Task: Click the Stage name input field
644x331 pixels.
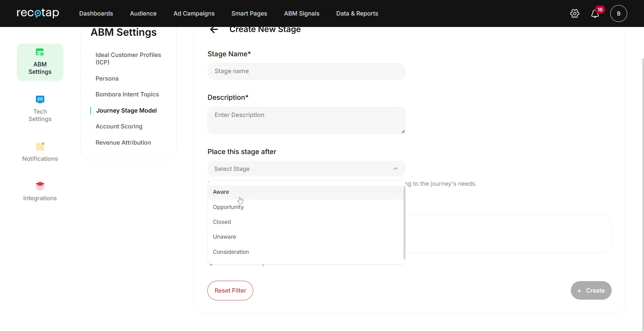Action: pyautogui.click(x=306, y=71)
